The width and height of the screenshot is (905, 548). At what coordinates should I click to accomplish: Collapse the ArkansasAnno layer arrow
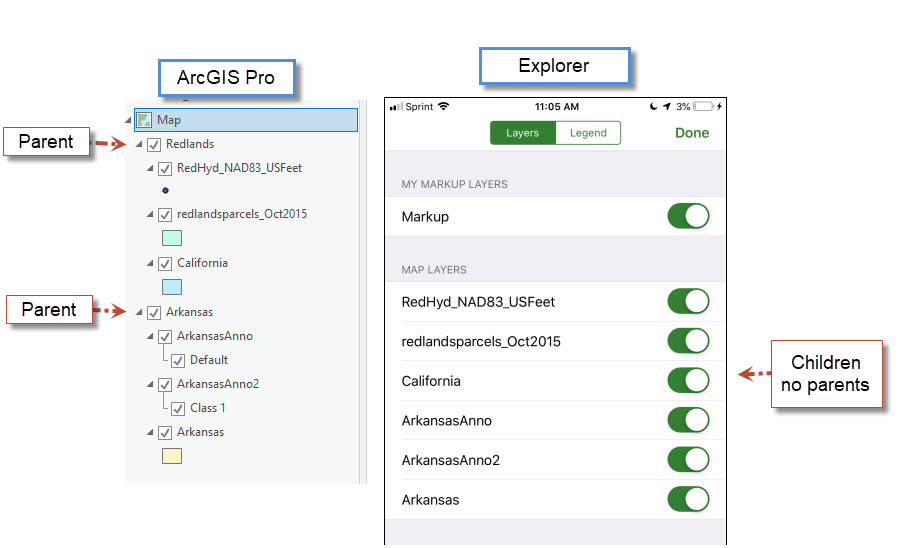coord(150,336)
